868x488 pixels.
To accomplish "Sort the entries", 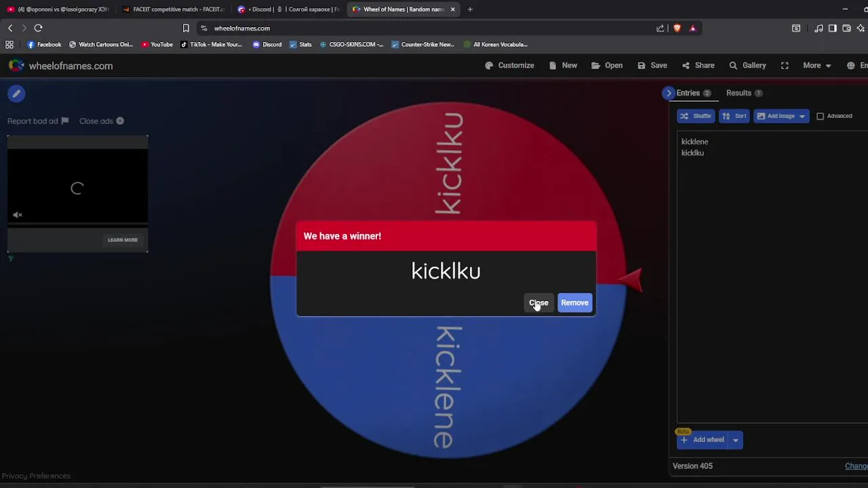I will [x=734, y=116].
